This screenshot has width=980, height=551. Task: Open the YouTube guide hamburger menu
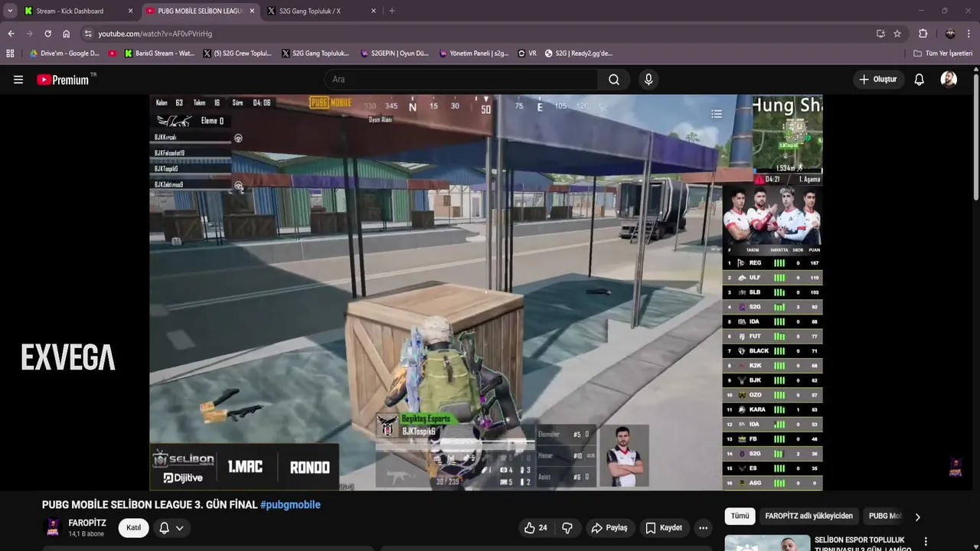(18, 80)
